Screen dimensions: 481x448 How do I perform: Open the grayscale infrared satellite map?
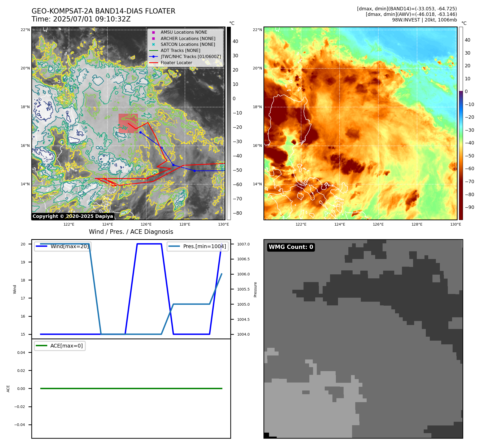pyautogui.click(x=128, y=123)
